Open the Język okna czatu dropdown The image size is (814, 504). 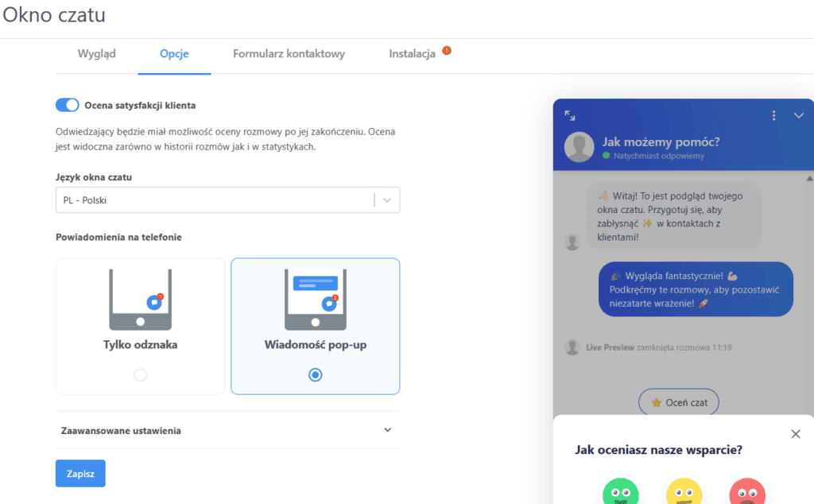[x=215, y=200]
